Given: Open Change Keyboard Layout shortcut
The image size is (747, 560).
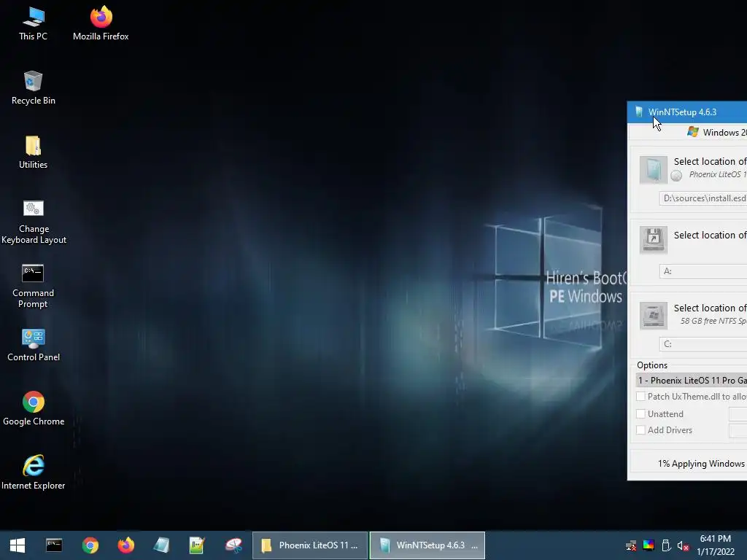Looking at the screenshot, I should (x=34, y=222).
